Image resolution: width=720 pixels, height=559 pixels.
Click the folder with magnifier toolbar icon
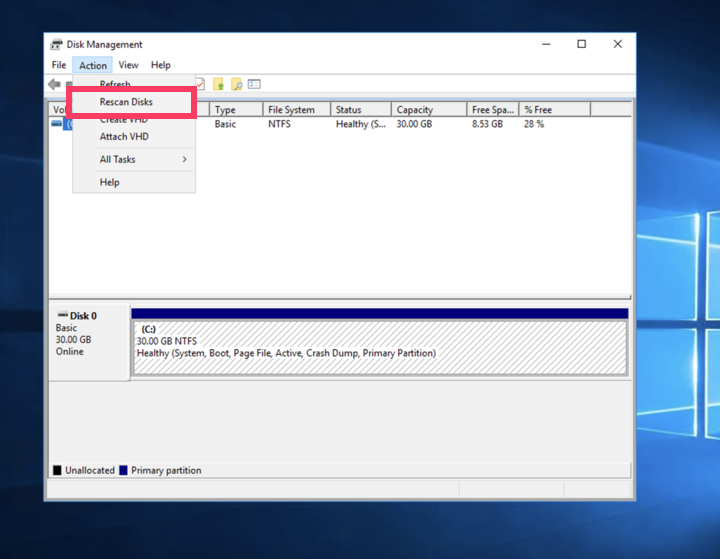(236, 84)
